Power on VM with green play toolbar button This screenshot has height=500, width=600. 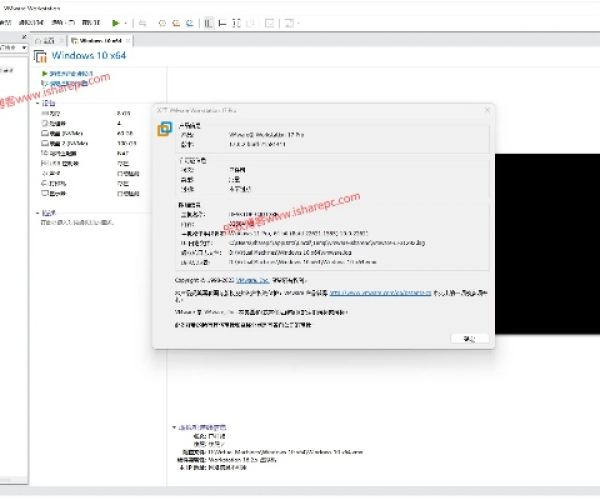click(x=116, y=23)
